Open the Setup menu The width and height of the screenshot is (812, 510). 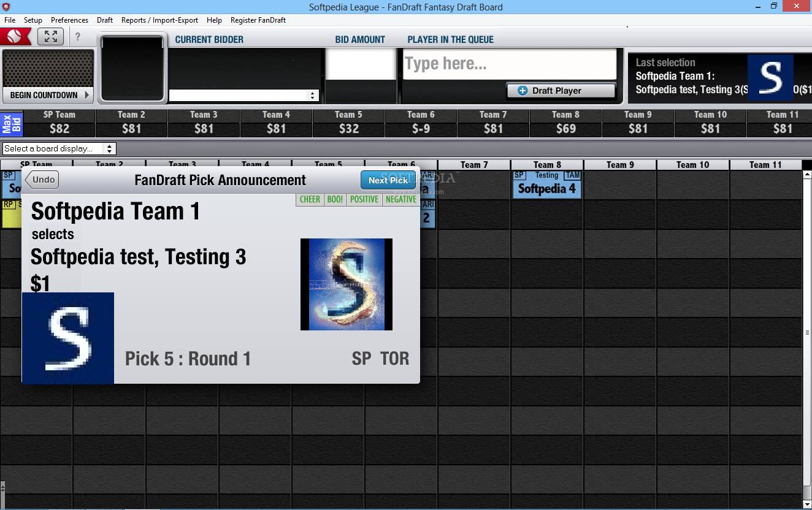coord(33,20)
